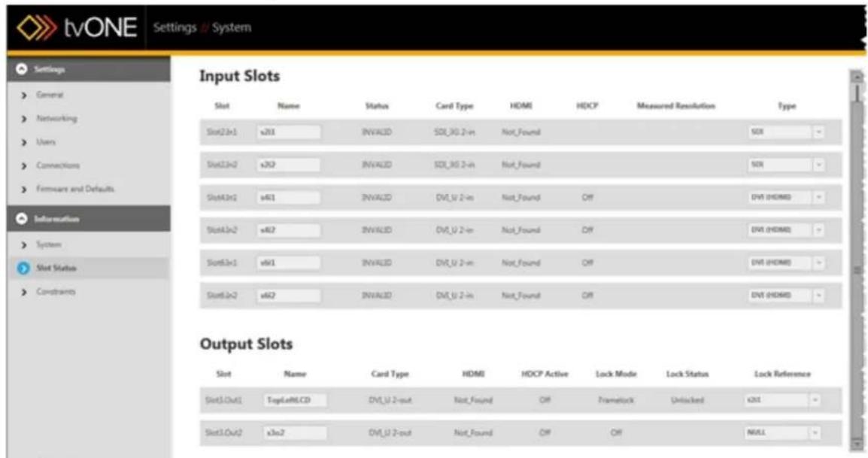Edit the name field for Slot6.In2

tap(288, 296)
